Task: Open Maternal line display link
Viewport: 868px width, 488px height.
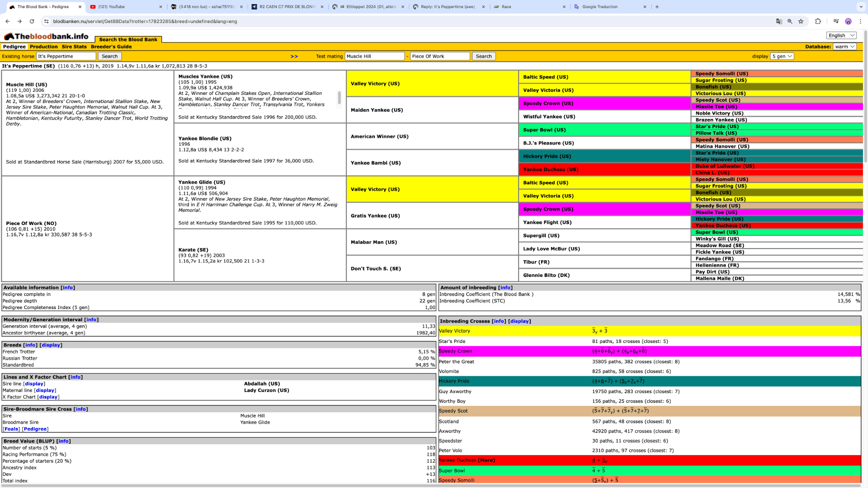Action: [x=45, y=390]
